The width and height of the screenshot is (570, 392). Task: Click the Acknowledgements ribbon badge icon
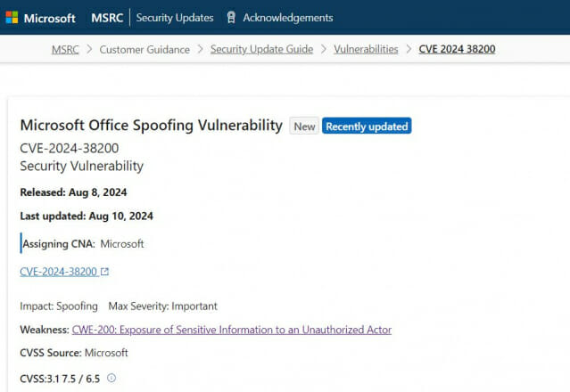click(231, 17)
